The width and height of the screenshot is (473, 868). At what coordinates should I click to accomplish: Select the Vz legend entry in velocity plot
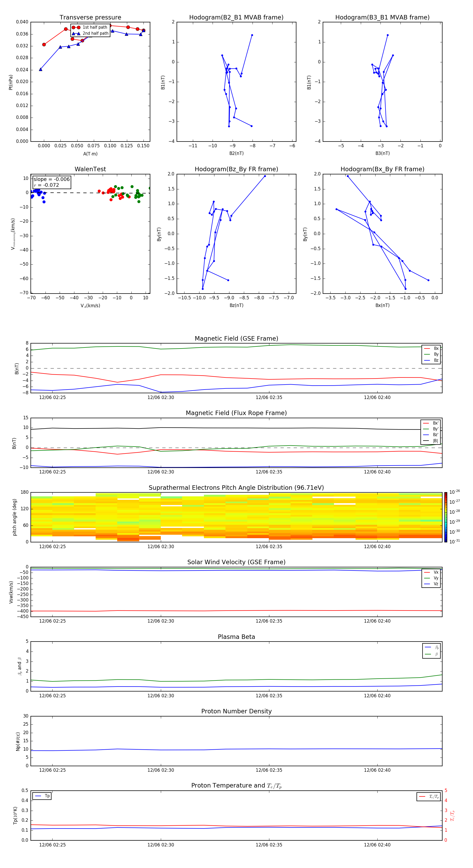431,584
